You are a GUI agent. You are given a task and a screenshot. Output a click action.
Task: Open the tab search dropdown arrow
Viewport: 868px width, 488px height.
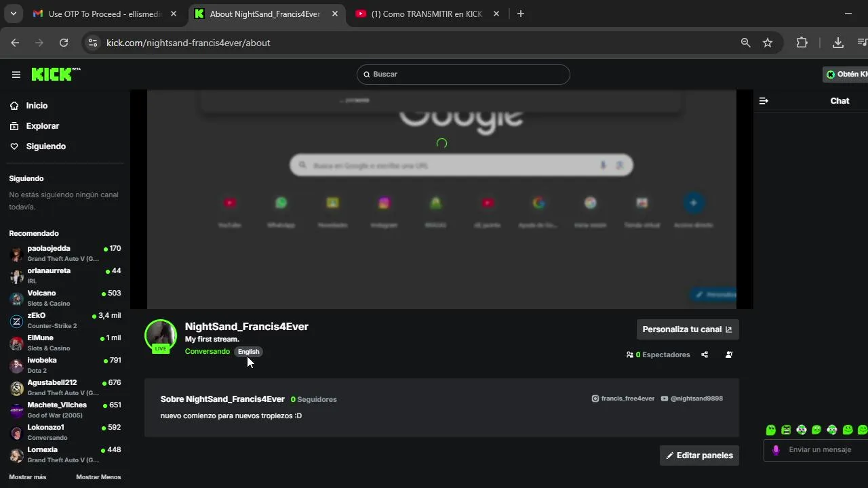[x=13, y=14]
